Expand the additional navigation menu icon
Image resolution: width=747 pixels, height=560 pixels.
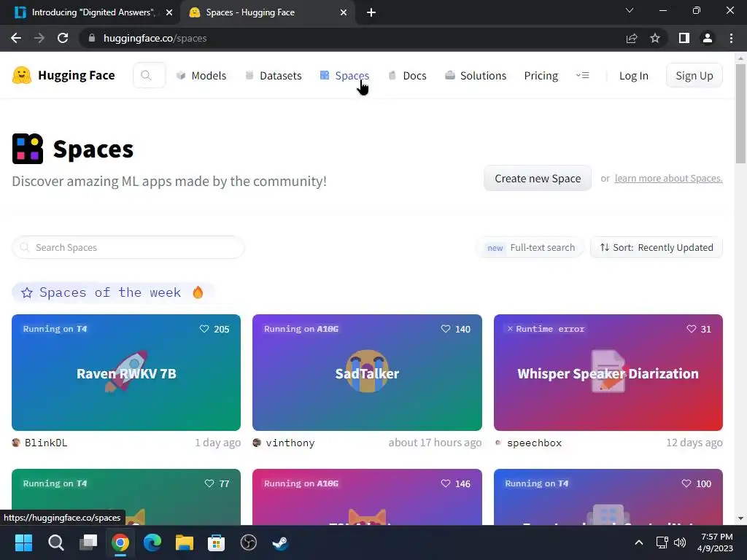pos(583,75)
